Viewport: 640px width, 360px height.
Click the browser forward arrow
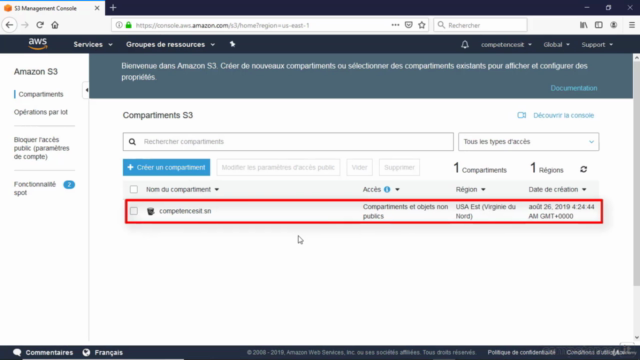(25, 25)
